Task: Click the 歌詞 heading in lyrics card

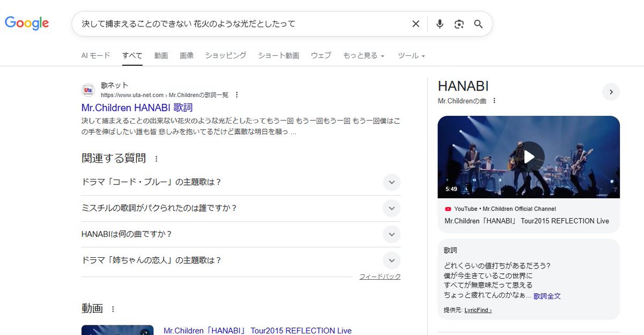Action: click(x=451, y=250)
